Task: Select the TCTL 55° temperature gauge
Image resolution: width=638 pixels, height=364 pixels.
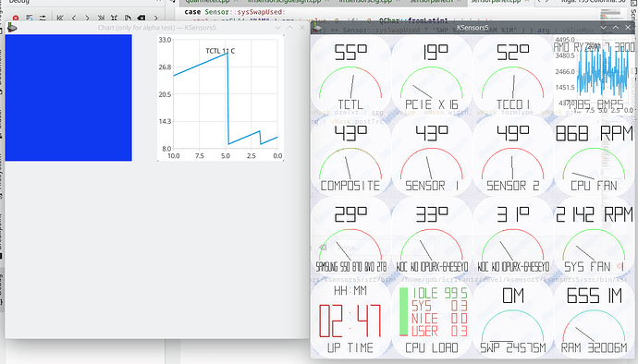Action: pos(350,76)
